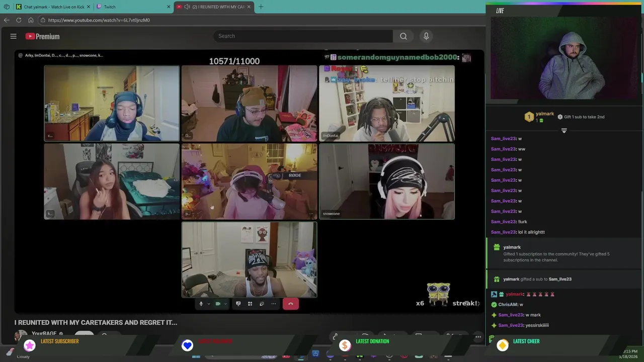This screenshot has height=362, width=644.
Task: Open the more actions dots under the video
Action: coord(478,336)
